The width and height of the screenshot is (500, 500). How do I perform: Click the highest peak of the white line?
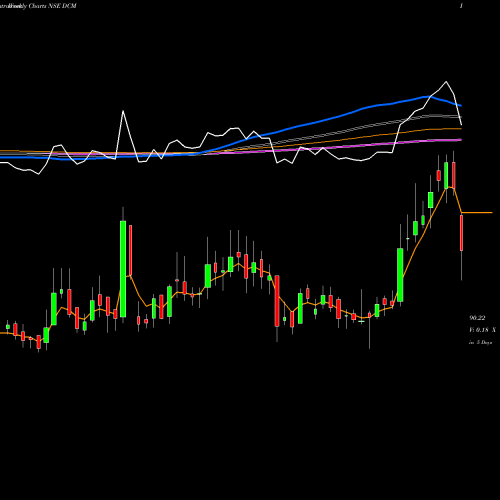point(446,82)
